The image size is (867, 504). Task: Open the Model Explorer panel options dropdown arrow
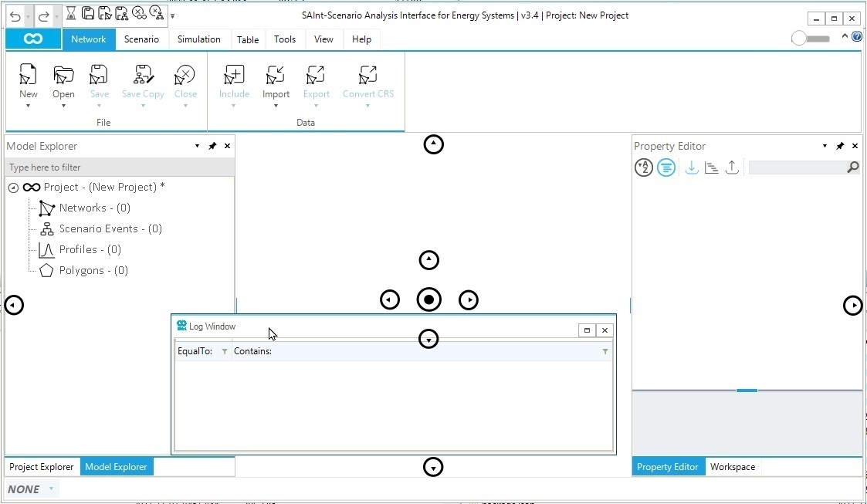click(198, 146)
